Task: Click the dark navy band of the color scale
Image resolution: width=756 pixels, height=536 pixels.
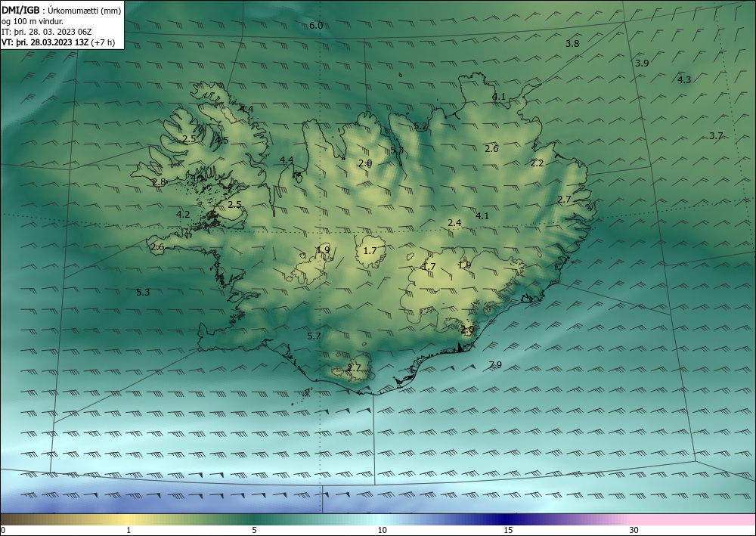Action: (507, 519)
